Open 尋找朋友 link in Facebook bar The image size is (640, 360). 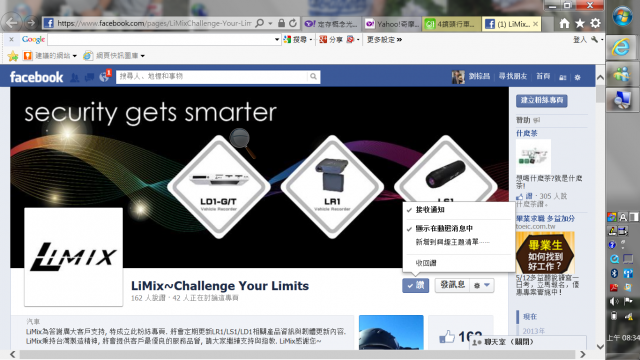click(513, 76)
